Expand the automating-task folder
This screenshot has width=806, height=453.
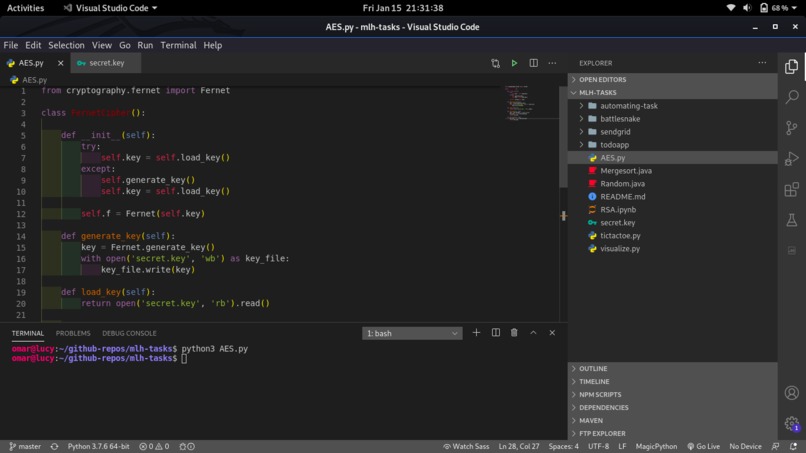pos(672,106)
